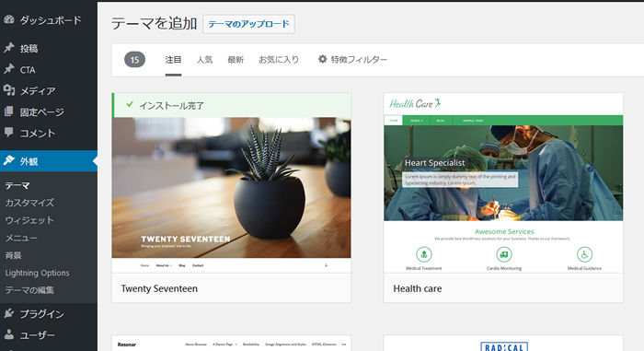Screen dimensions: 644x351
Task: Open Health care theme screenshot
Action: [x=503, y=182]
